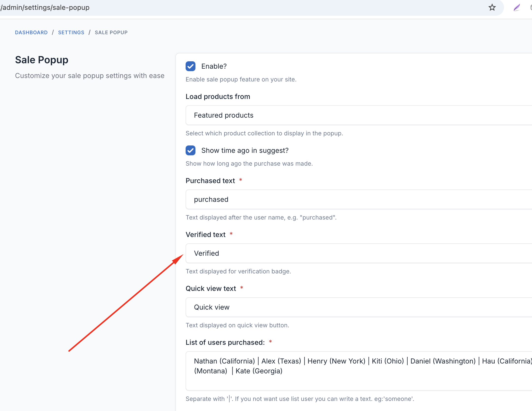Bookmark this page with the star icon

[492, 7]
